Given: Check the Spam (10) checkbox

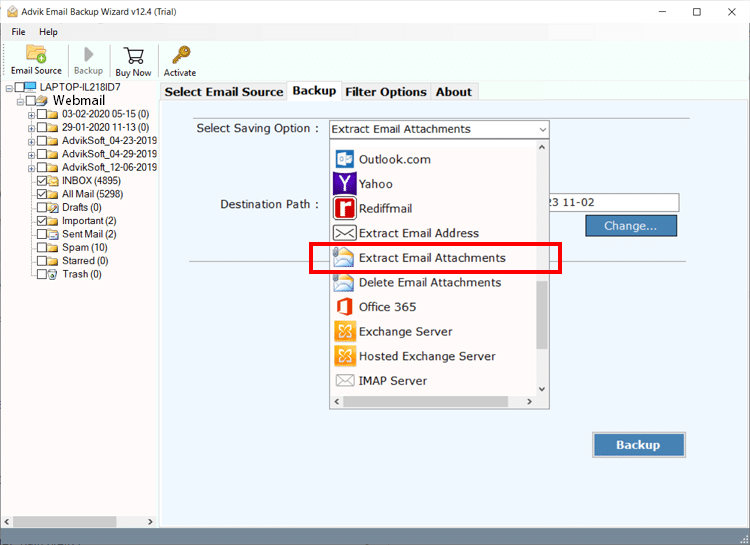Looking at the screenshot, I should coord(42,248).
